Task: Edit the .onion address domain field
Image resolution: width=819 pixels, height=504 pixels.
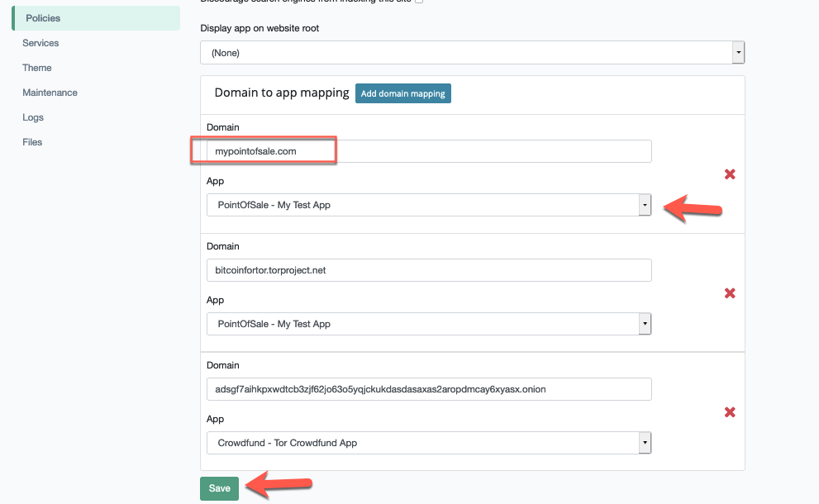Action: pos(429,389)
